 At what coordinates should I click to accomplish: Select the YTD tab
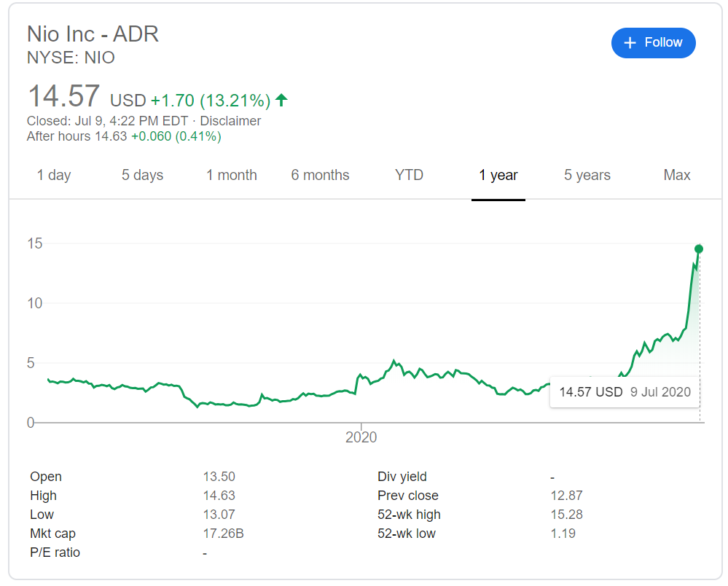409,175
